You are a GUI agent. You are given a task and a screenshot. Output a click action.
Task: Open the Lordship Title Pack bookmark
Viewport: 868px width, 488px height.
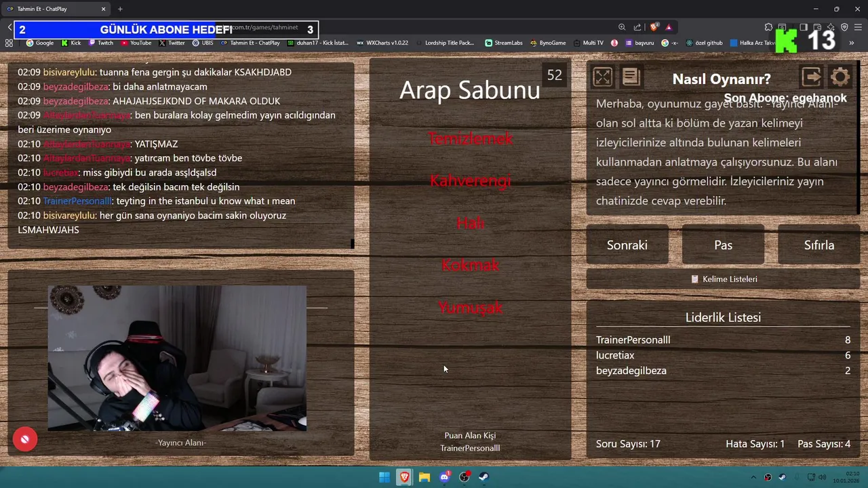[445, 43]
